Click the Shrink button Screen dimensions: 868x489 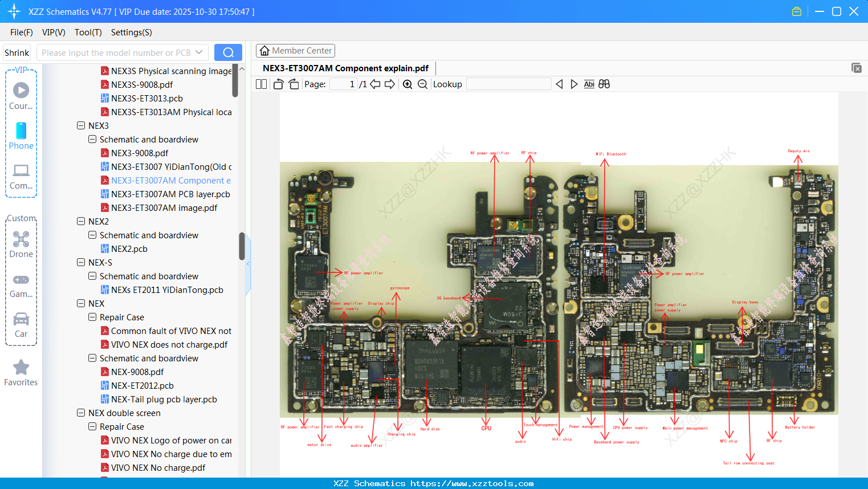(x=17, y=52)
